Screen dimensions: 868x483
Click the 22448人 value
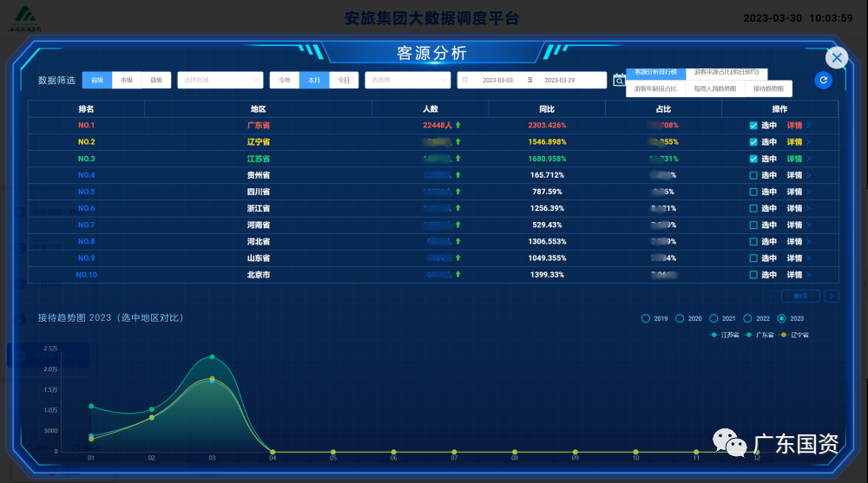point(437,126)
